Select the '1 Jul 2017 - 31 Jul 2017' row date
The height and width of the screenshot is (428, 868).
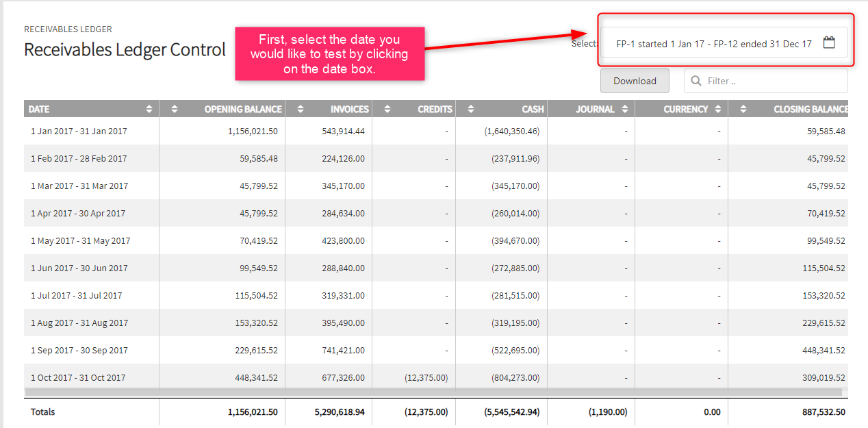[76, 295]
